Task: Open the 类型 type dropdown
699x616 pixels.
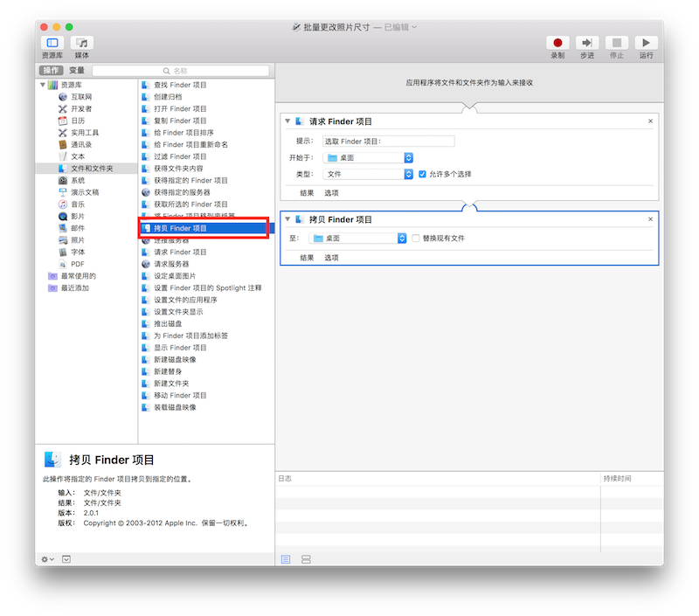Action: click(368, 174)
